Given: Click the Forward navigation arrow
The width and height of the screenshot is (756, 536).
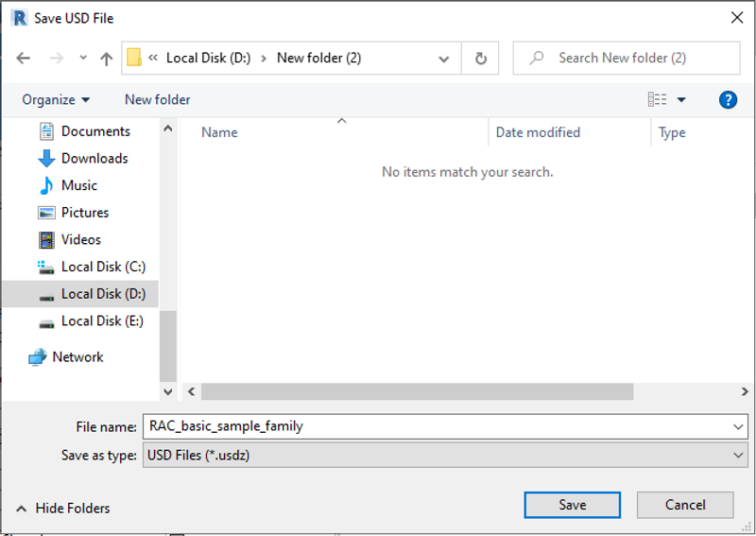Looking at the screenshot, I should point(57,59).
